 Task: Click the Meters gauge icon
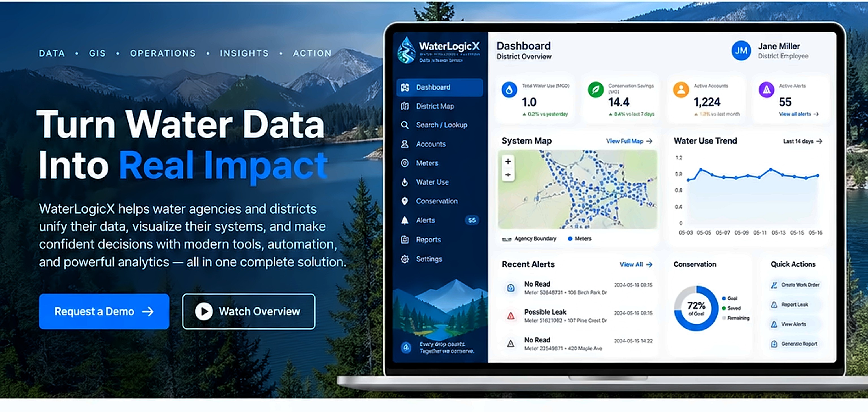pos(405,163)
